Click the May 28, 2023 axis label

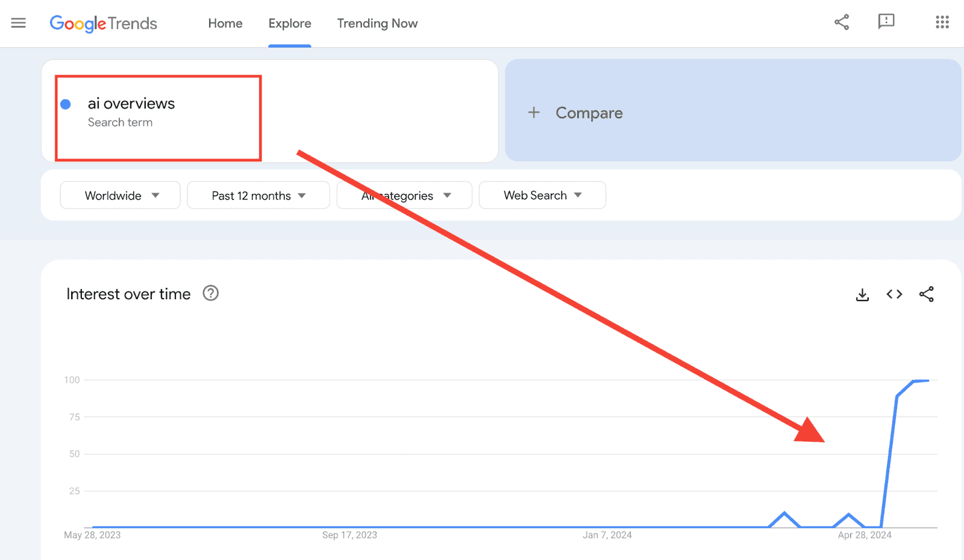pos(92,535)
